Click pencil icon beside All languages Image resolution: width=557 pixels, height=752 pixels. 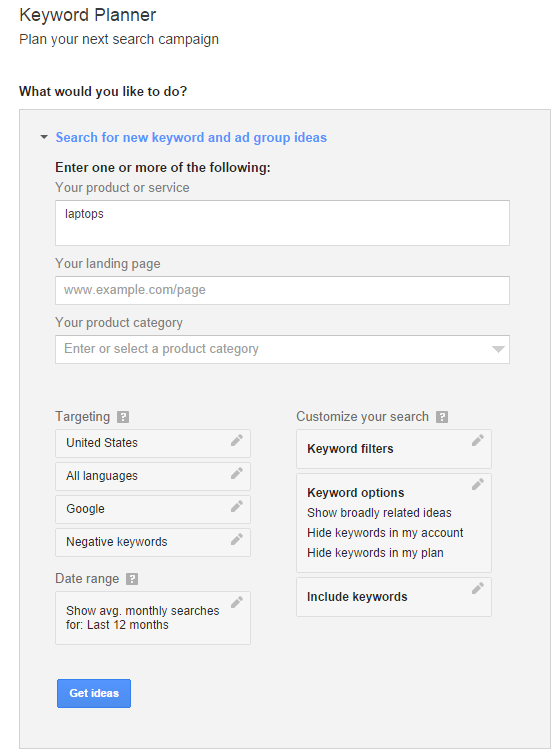point(237,473)
